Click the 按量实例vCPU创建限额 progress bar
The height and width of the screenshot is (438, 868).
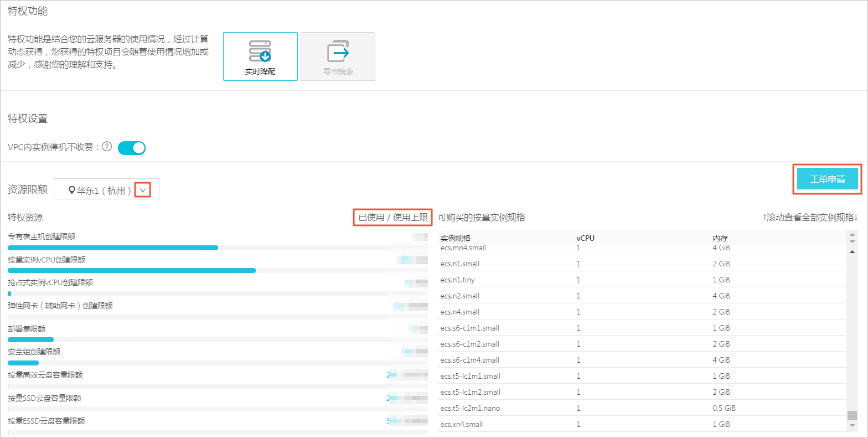[218, 271]
